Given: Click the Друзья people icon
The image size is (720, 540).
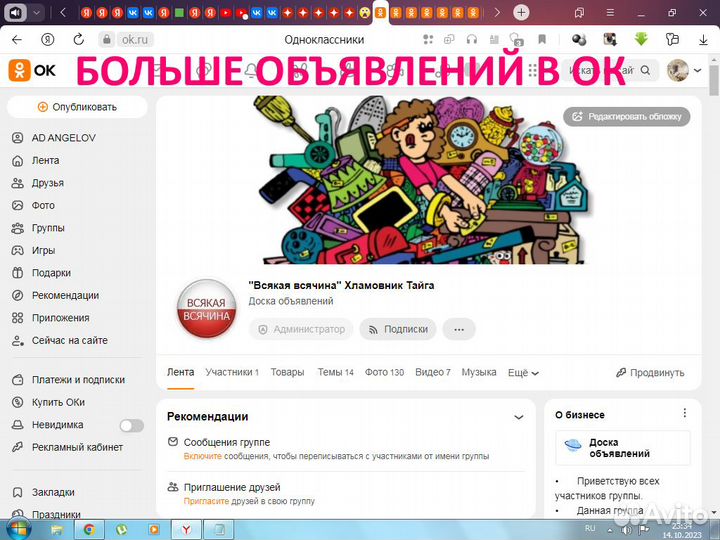Looking at the screenshot, I should [x=17, y=183].
